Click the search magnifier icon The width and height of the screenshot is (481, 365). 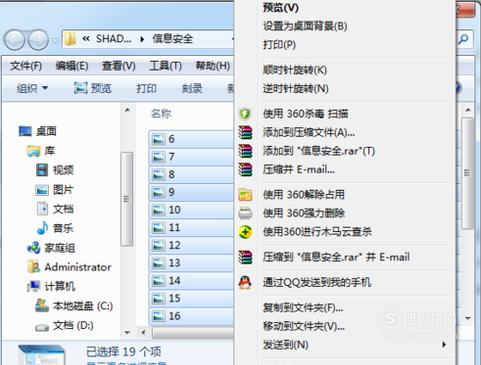pos(463,39)
